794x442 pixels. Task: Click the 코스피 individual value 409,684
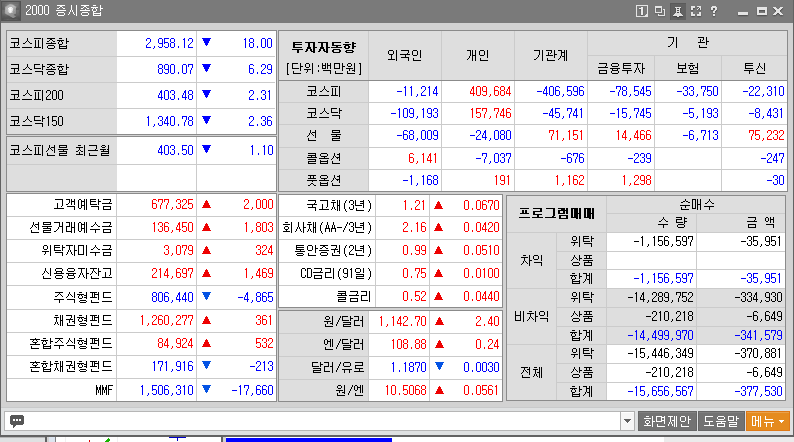[490, 92]
